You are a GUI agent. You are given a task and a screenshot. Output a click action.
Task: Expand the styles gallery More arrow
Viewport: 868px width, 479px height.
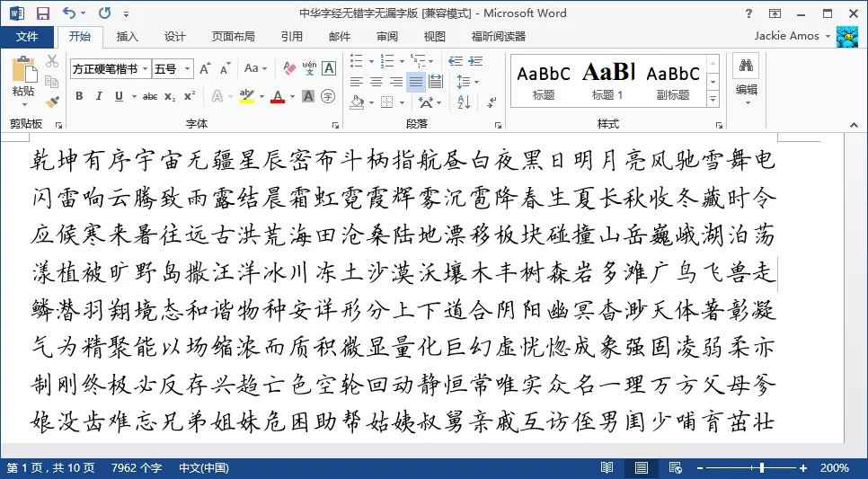[x=713, y=98]
